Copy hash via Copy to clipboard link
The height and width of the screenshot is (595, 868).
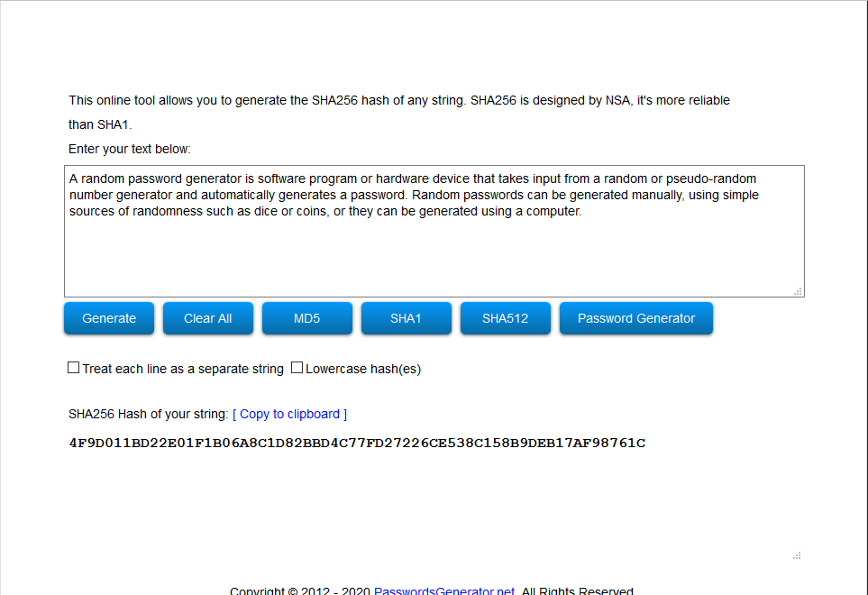289,414
